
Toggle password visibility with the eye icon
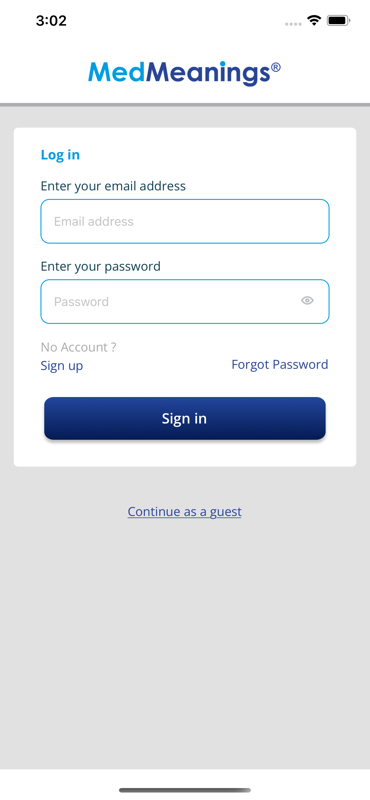click(307, 301)
